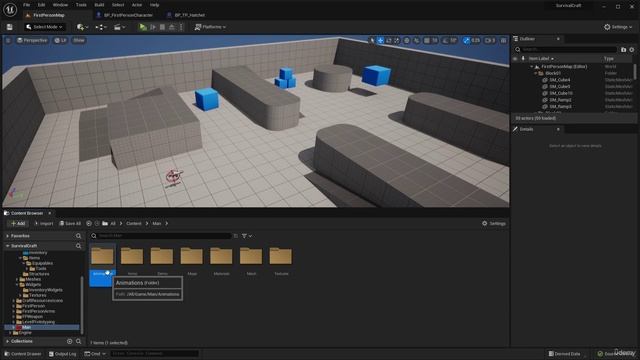
Task: Collapse the FirstPersonMap (Editor) tree row
Action: [532, 66]
